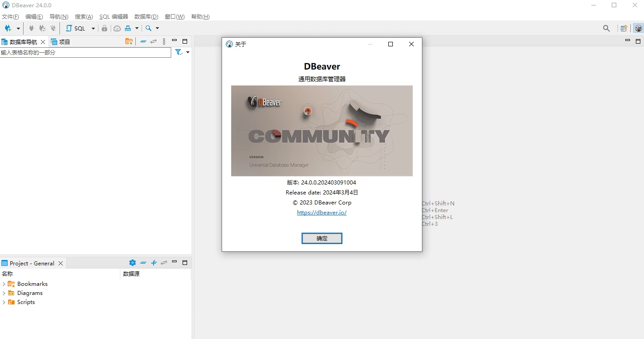644x339 pixels.
Task: Click the new folder icon in navigator
Action: 129,41
